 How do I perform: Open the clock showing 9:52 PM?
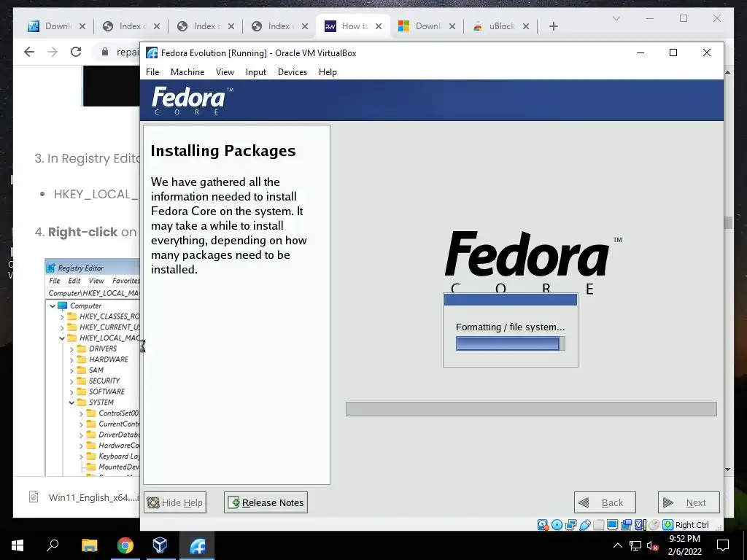point(684,545)
